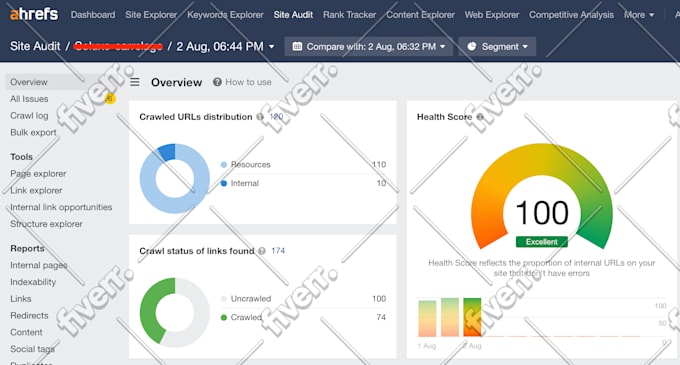The image size is (680, 365).
Task: Toggle the hamburger sidebar menu icon
Action: click(x=135, y=82)
